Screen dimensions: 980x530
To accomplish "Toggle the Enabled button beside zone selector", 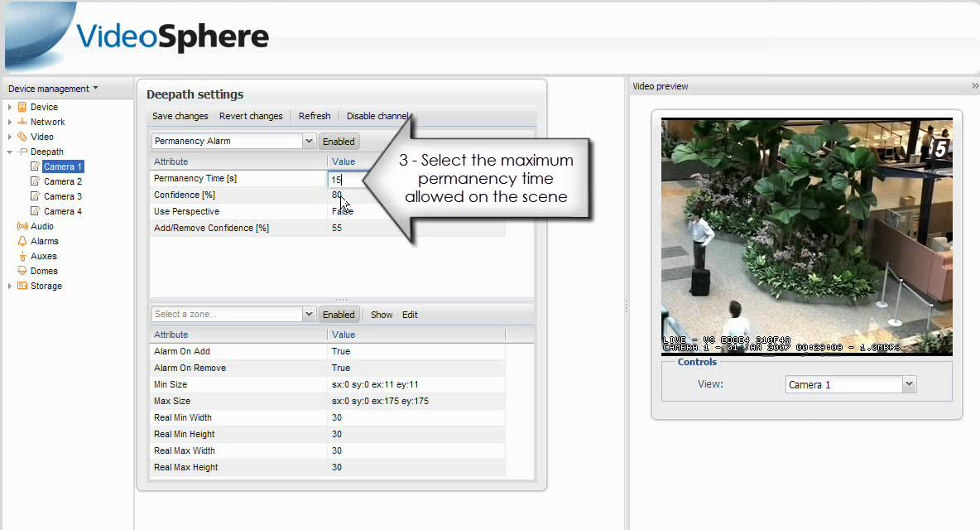I will click(x=339, y=315).
